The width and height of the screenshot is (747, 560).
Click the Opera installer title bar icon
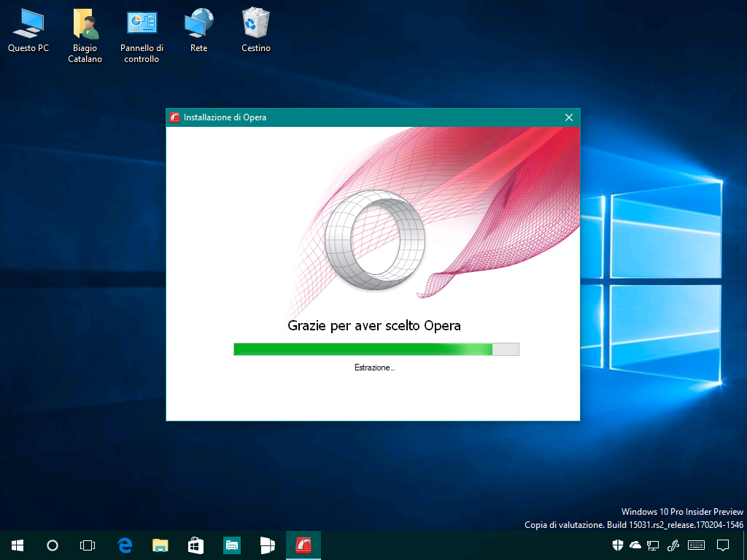click(174, 117)
